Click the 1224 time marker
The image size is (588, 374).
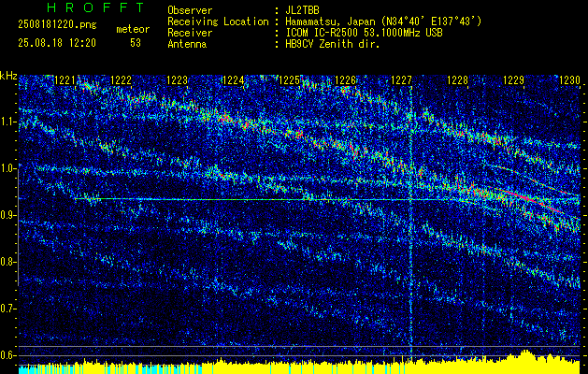234,80
